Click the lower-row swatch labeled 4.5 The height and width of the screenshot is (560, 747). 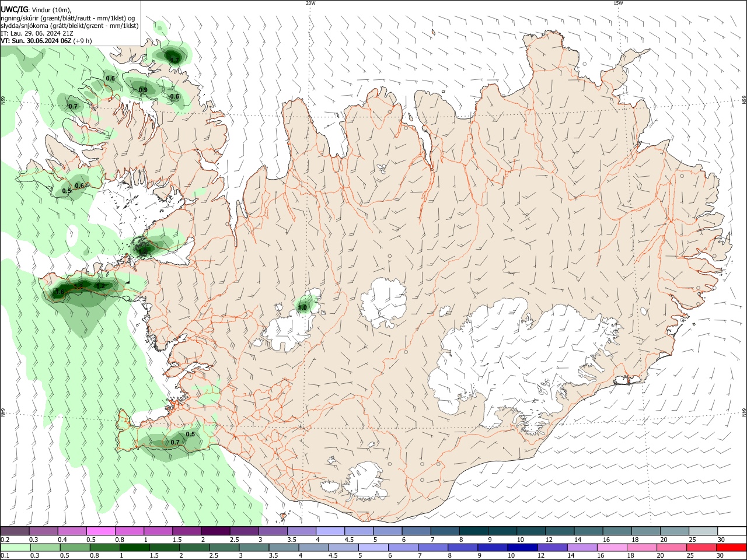pyautogui.click(x=344, y=548)
